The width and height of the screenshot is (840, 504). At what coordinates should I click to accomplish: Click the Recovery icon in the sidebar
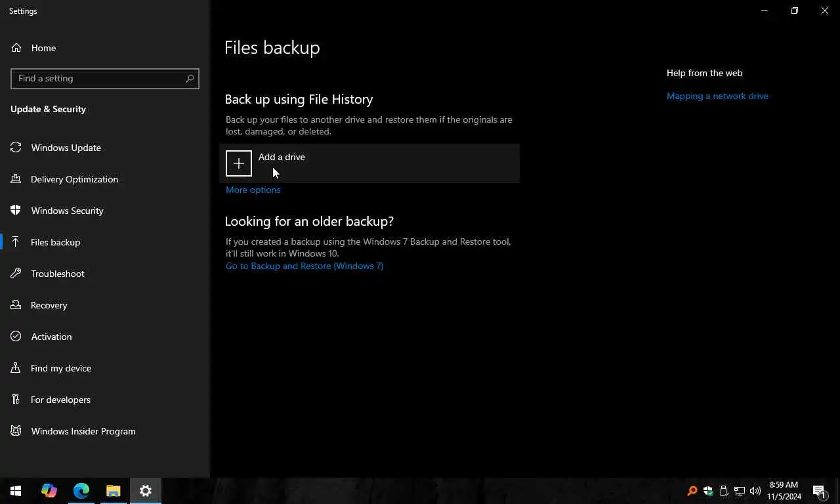16,305
